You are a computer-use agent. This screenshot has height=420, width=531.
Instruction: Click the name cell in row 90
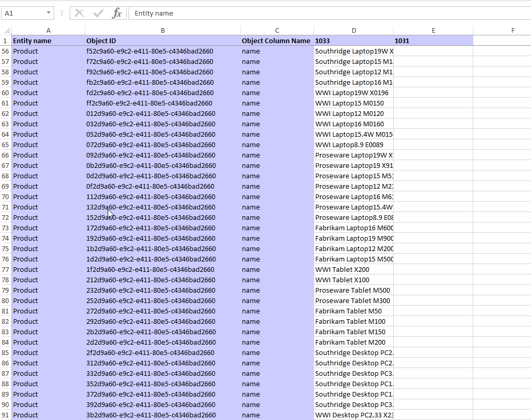[277, 405]
